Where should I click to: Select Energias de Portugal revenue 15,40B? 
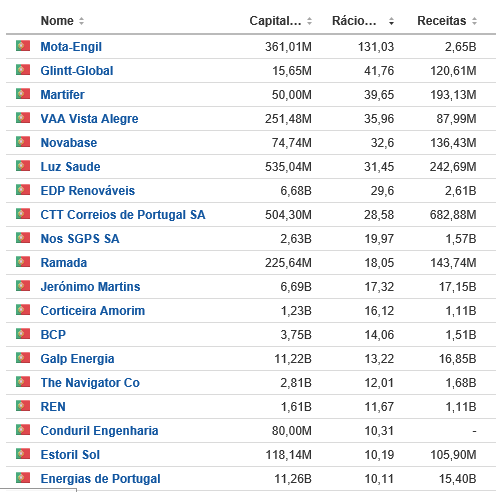458,479
